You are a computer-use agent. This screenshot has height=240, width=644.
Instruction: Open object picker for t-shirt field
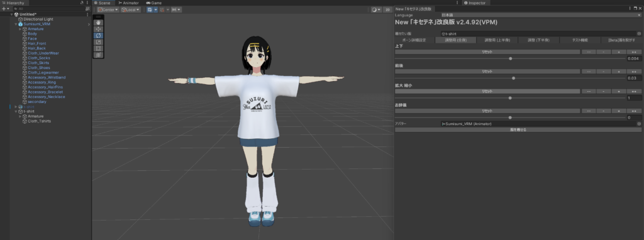(x=639, y=34)
